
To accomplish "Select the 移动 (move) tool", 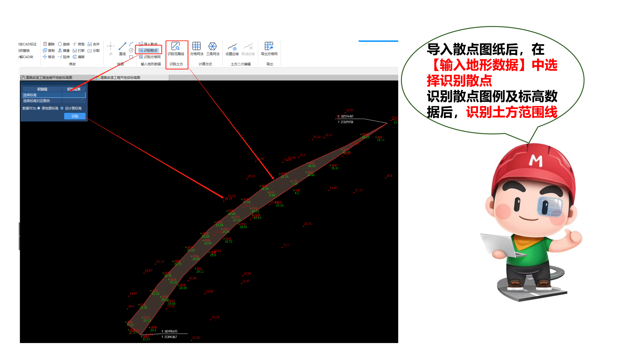I will click(x=49, y=57).
